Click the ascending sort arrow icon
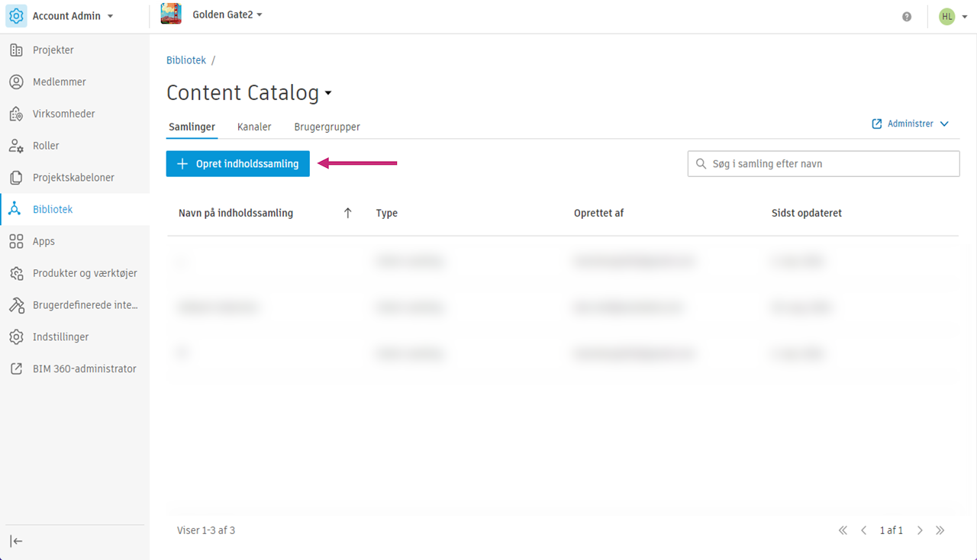This screenshot has height=560, width=977. [348, 214]
